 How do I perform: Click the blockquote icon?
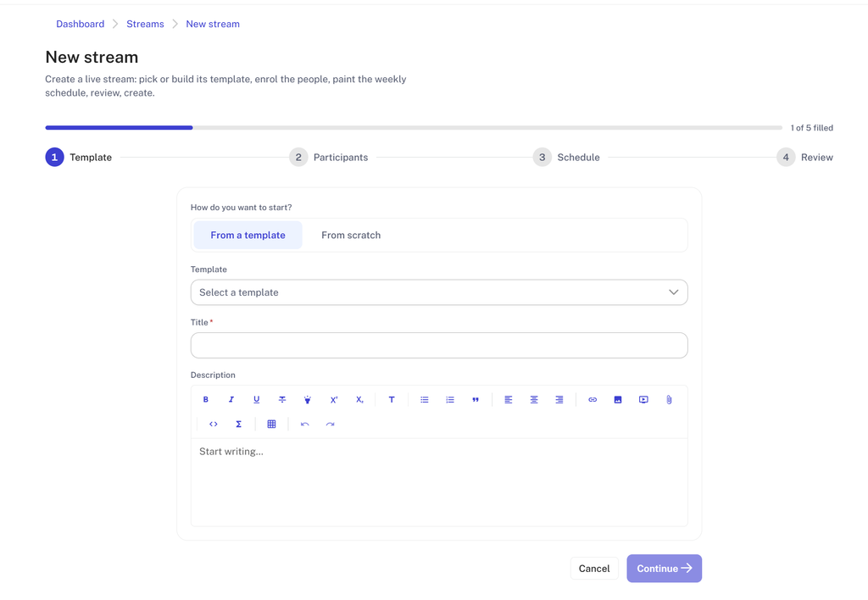point(475,400)
